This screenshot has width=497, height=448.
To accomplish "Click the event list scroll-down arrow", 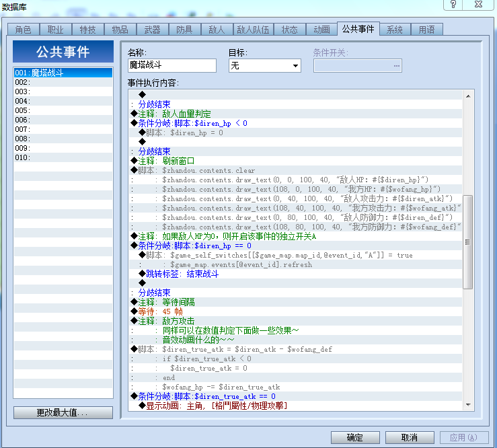I will (x=468, y=405).
